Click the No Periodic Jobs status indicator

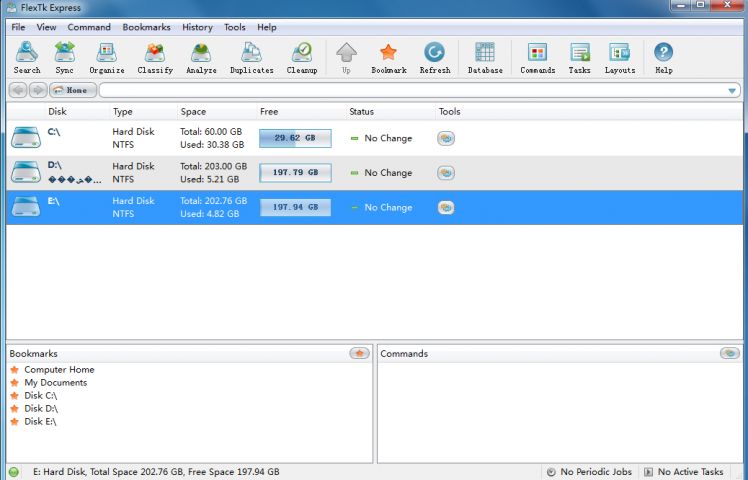click(589, 472)
